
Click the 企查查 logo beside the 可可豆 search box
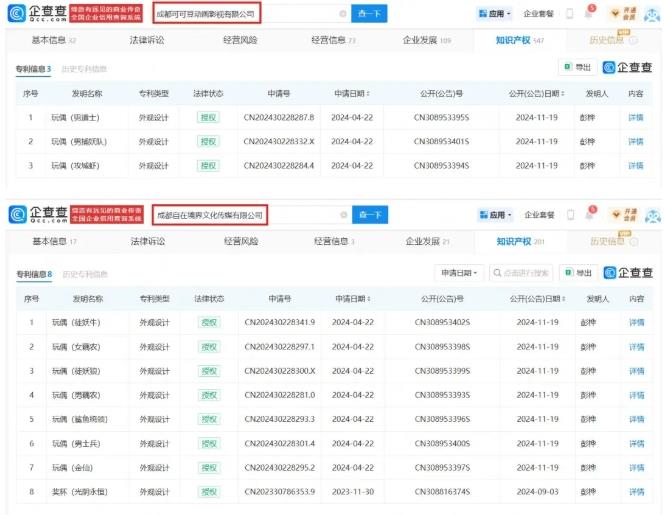[x=37, y=14]
